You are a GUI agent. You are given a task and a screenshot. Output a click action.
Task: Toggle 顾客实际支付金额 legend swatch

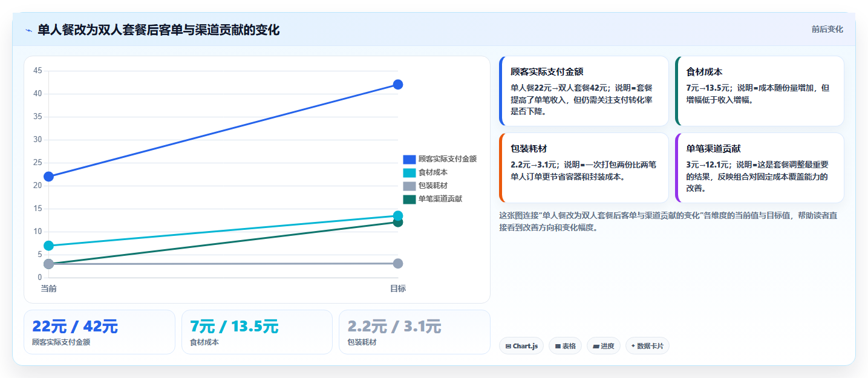(x=409, y=159)
